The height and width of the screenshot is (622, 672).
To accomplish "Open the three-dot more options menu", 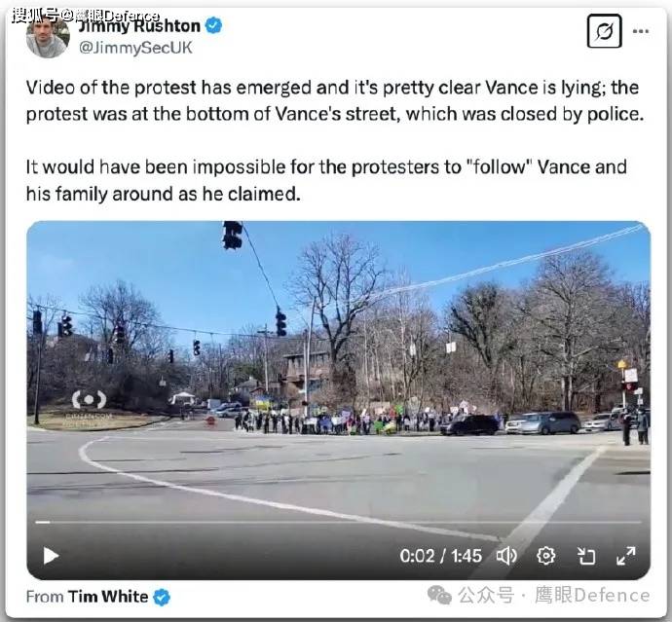I will (641, 31).
